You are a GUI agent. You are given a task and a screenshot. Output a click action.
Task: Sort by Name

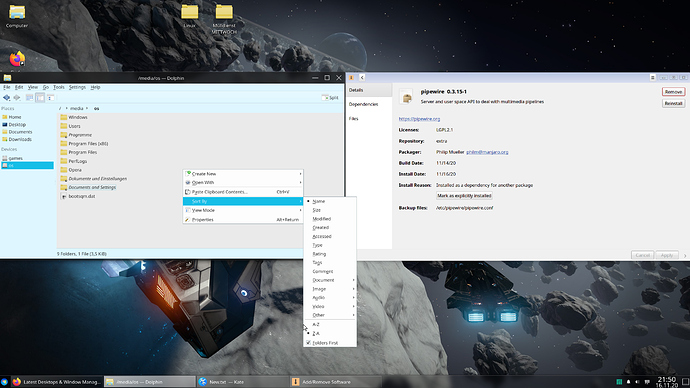click(330, 201)
